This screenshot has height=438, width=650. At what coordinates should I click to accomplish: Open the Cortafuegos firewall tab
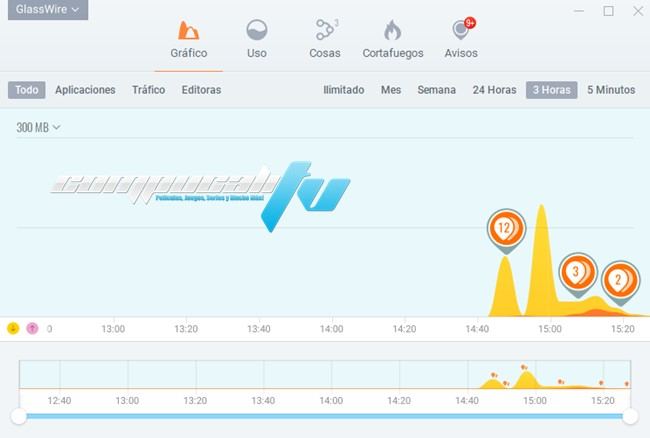[x=393, y=39]
